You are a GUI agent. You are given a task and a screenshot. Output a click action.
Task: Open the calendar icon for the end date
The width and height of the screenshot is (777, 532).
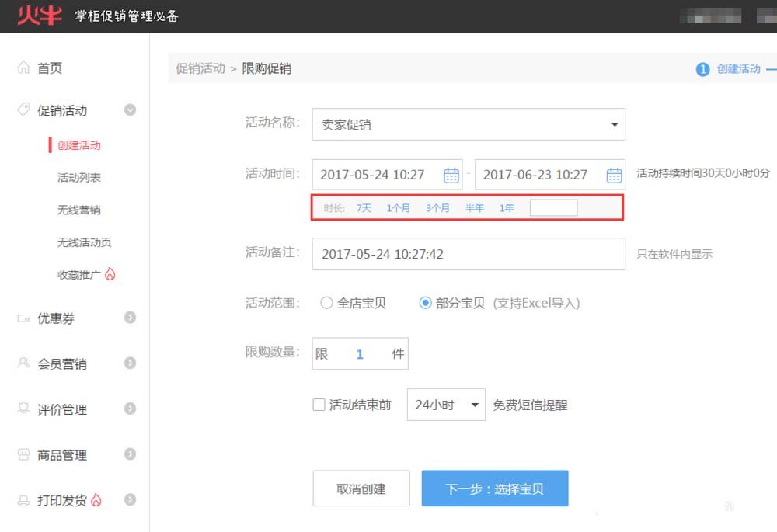point(613,175)
